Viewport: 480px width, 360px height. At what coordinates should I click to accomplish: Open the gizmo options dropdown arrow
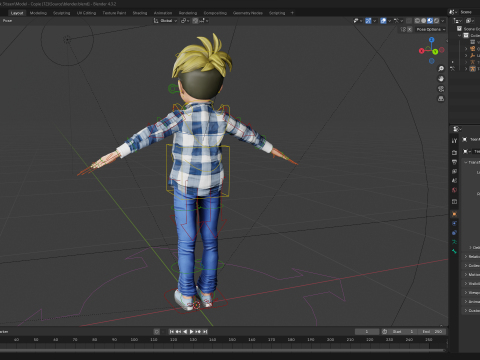click(375, 21)
